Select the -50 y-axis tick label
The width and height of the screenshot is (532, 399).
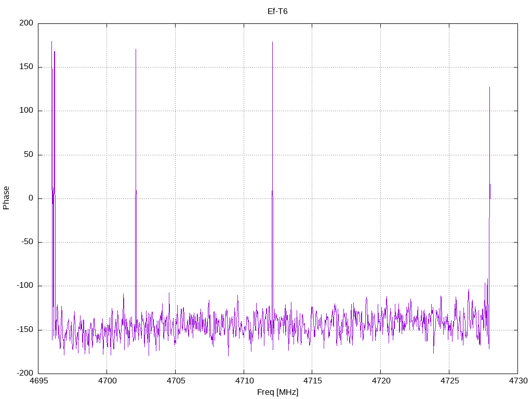click(x=28, y=242)
